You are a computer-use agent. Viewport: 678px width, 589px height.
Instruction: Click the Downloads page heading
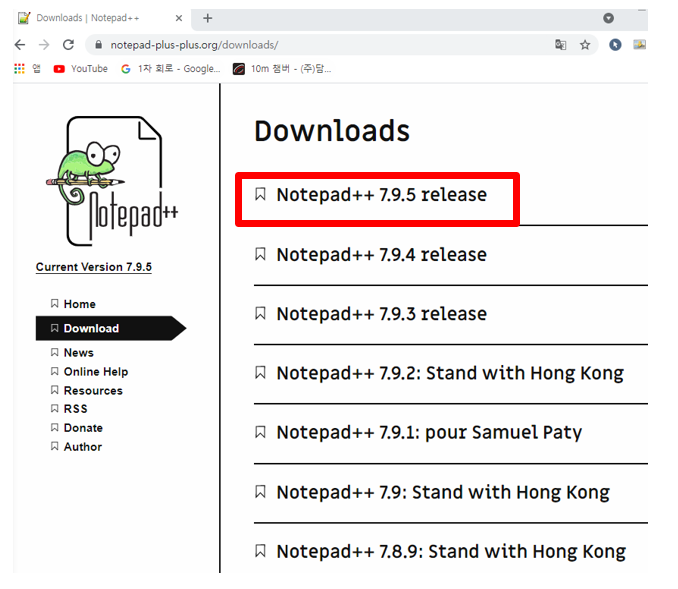[x=332, y=131]
